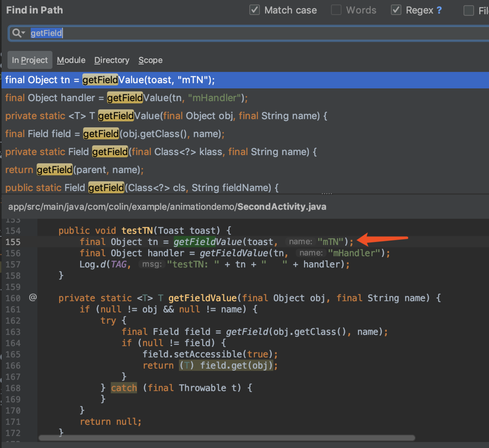The width and height of the screenshot is (489, 448).
Task: Click the testTN method name on line 154
Action: click(x=137, y=230)
